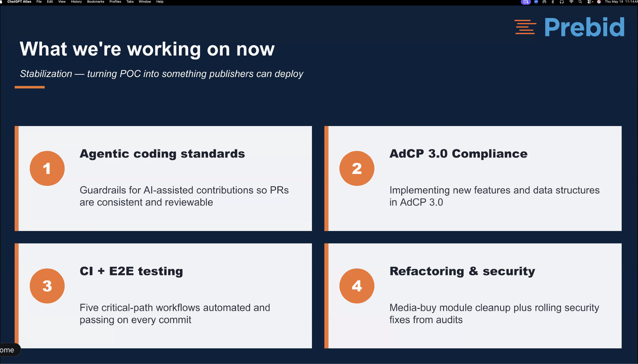The height and width of the screenshot is (364, 638).
Task: Click orange number 1 circle
Action: 47,168
